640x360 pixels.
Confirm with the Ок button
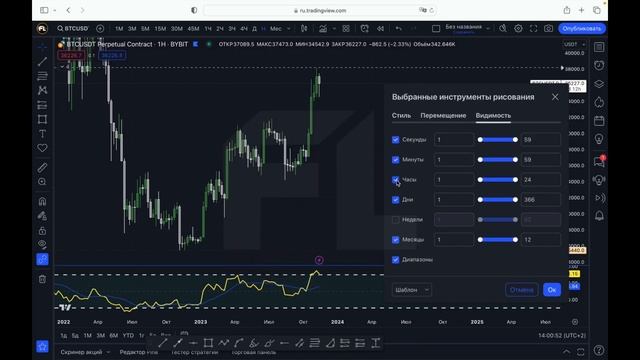tap(552, 290)
